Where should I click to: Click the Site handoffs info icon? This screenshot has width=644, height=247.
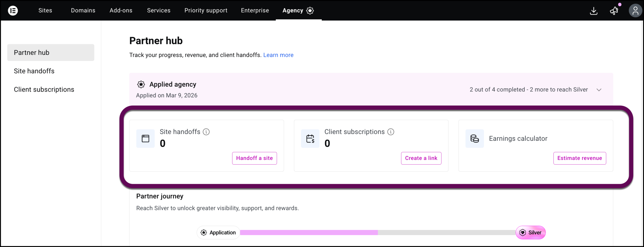click(206, 132)
